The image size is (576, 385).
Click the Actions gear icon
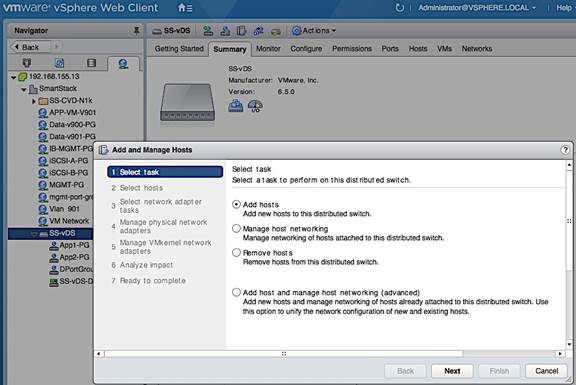tap(296, 30)
